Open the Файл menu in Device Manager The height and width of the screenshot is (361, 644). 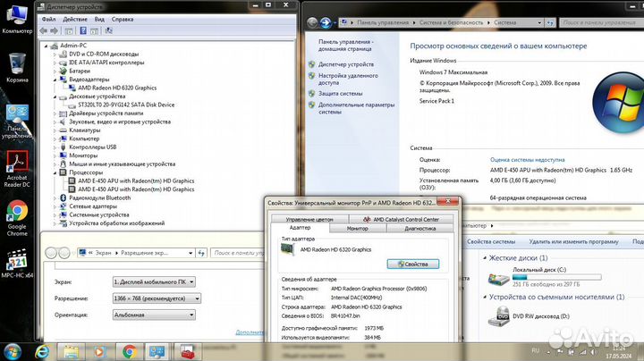(48, 20)
